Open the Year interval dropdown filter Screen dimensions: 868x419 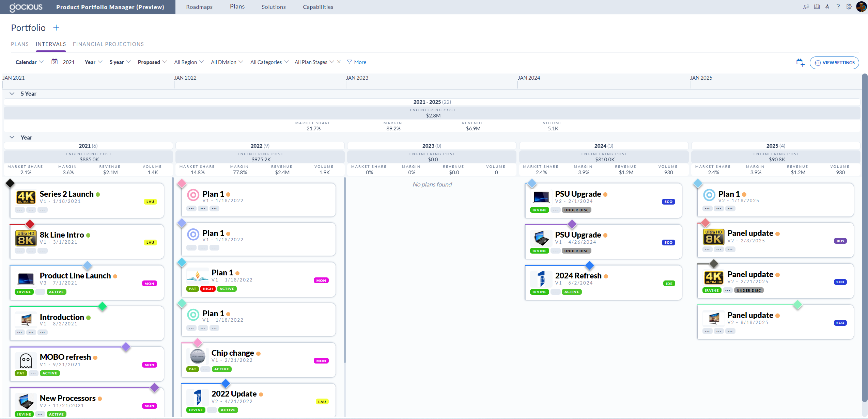pos(93,62)
